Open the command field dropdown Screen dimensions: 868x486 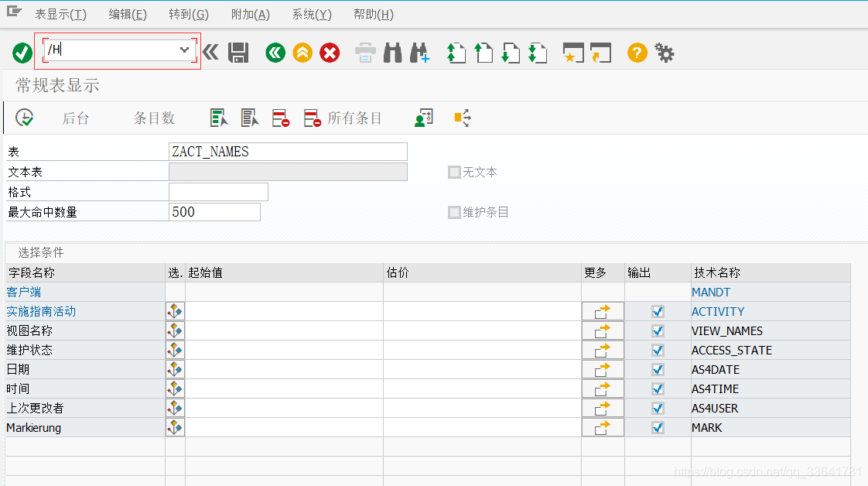184,49
